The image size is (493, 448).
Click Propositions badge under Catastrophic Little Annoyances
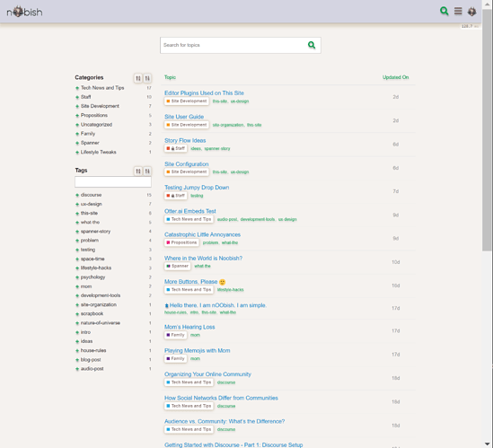point(181,242)
